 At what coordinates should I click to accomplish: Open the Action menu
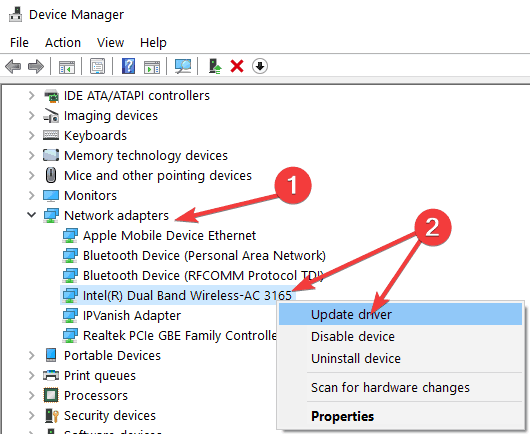pos(63,43)
